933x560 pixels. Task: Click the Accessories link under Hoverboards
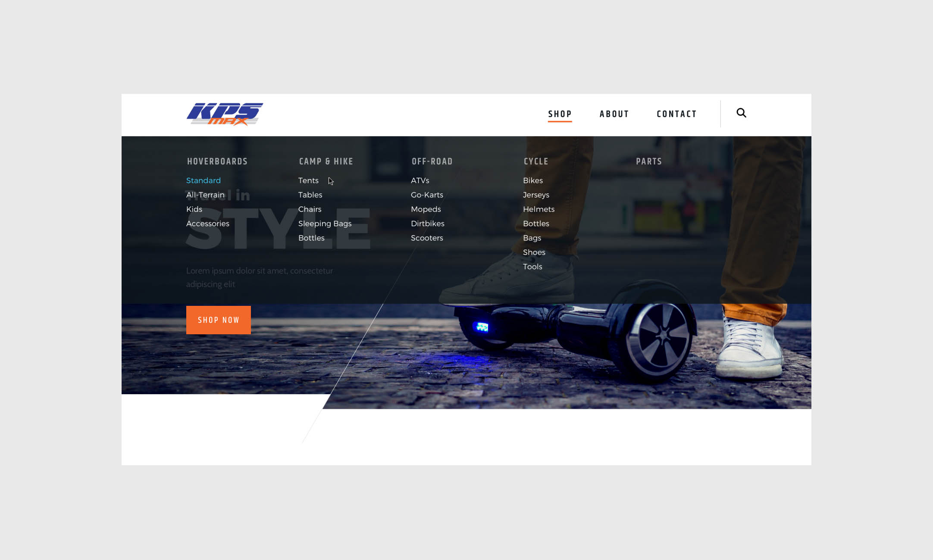pyautogui.click(x=207, y=223)
